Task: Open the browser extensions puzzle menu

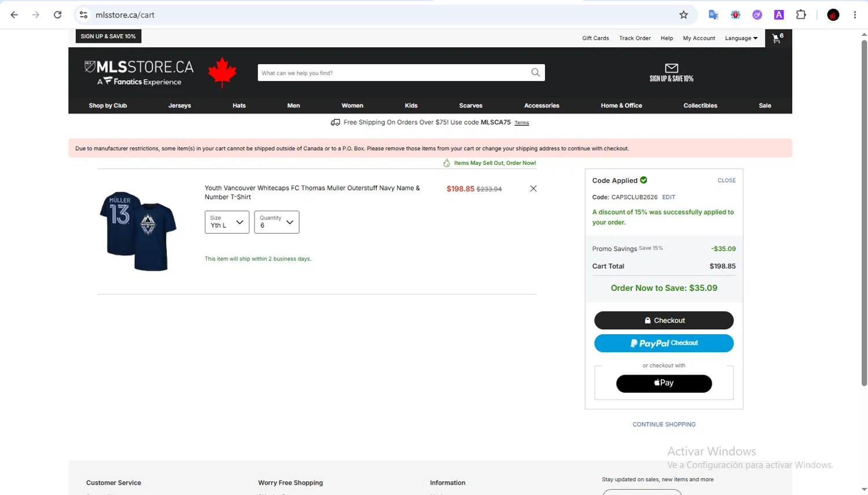Action: 801,15
